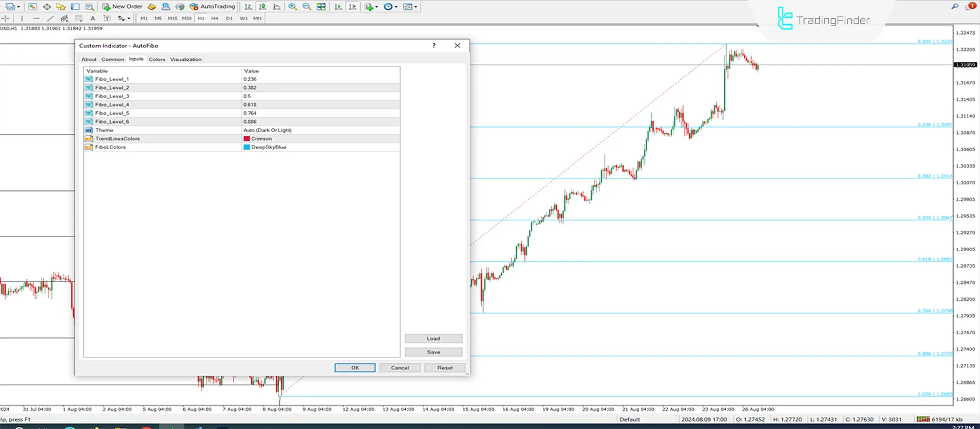Switch to the Colors tab

coord(157,59)
